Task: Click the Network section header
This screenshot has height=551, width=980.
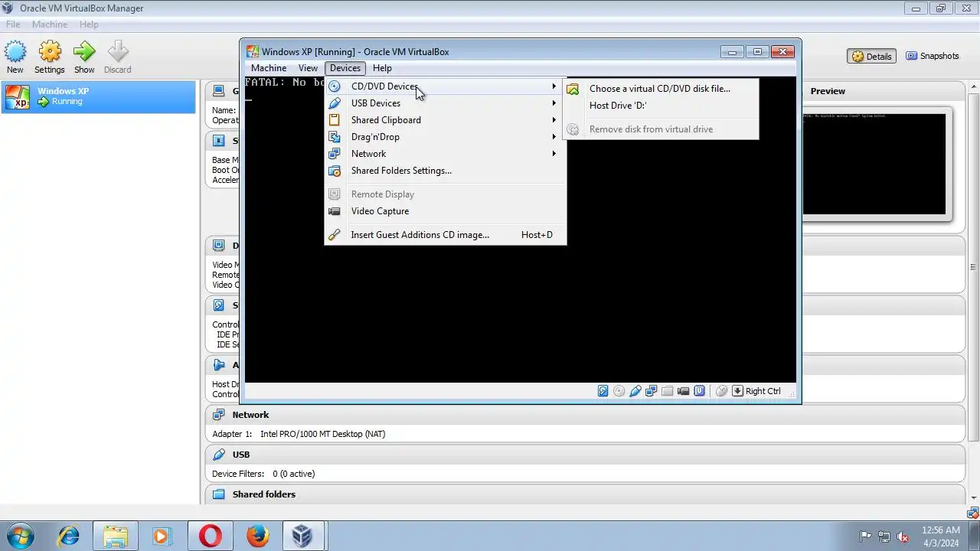Action: (x=585, y=415)
